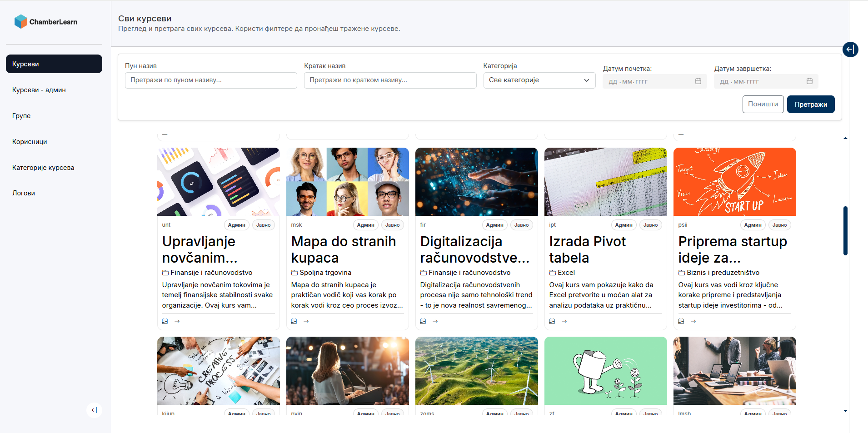Viewport: 868px width, 433px height.
Task: Click the Spoljna trgovina category label
Action: click(325, 273)
